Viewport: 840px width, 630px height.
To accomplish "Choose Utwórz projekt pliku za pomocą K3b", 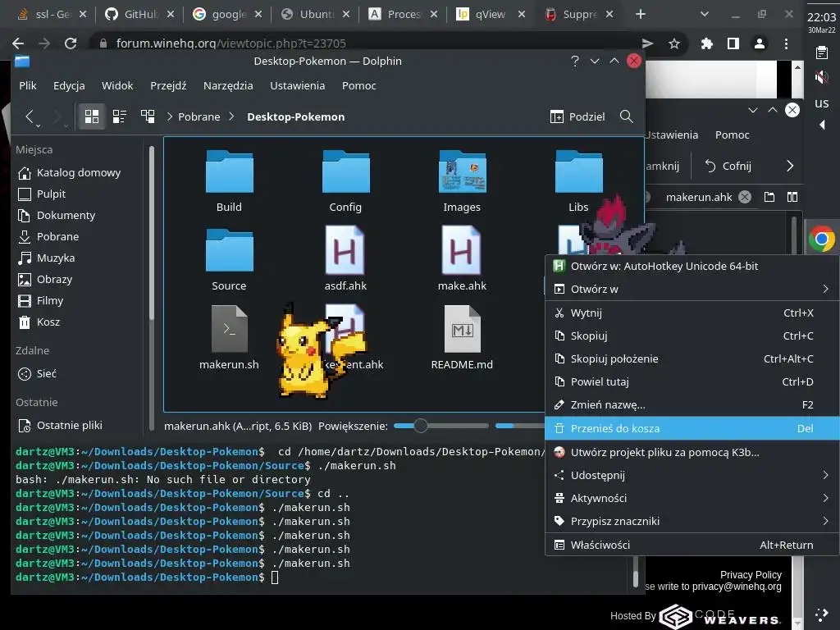I will click(x=692, y=452).
